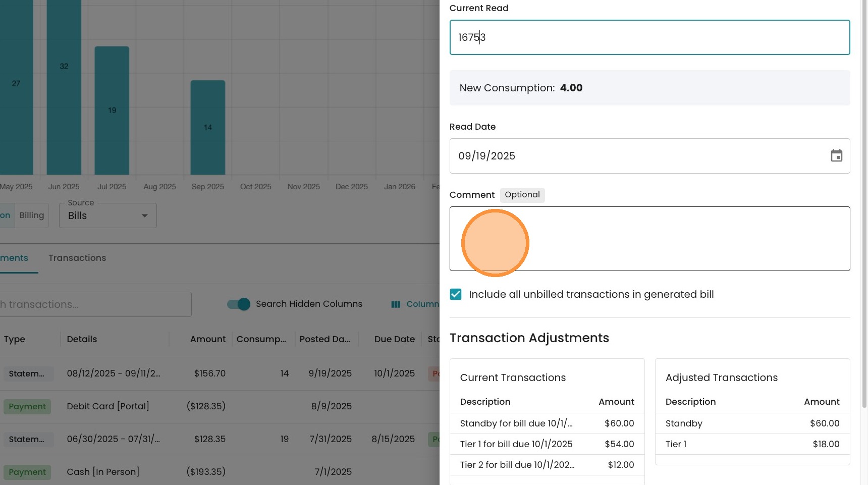Screen dimensions: 868x485
Task: Open the Source Bills dropdown
Action: (107, 215)
